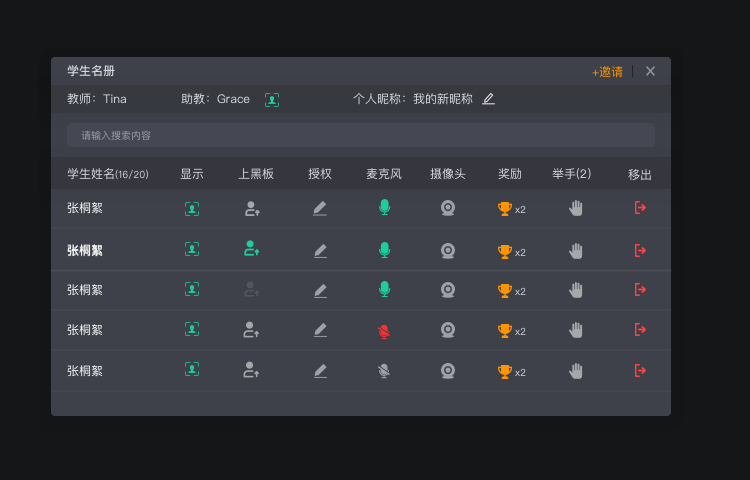The height and width of the screenshot is (480, 750).
Task: Edit the personal nickname with the pencil icon
Action: pos(488,99)
